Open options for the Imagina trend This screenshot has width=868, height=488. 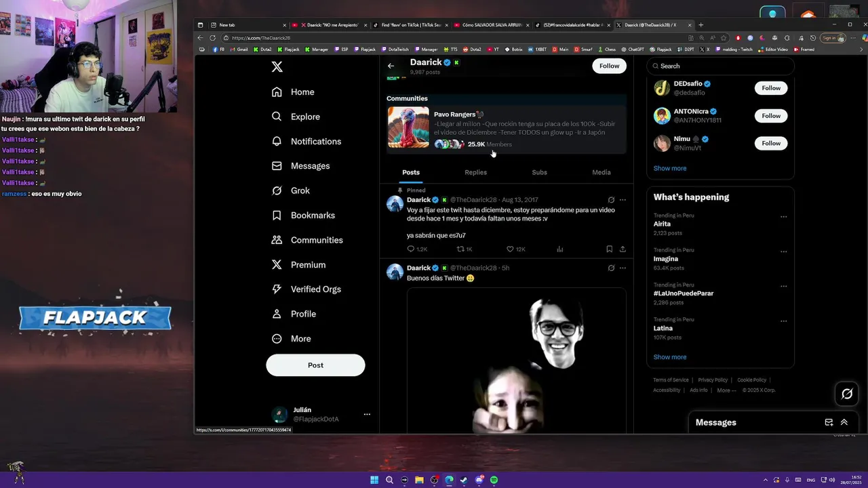783,251
